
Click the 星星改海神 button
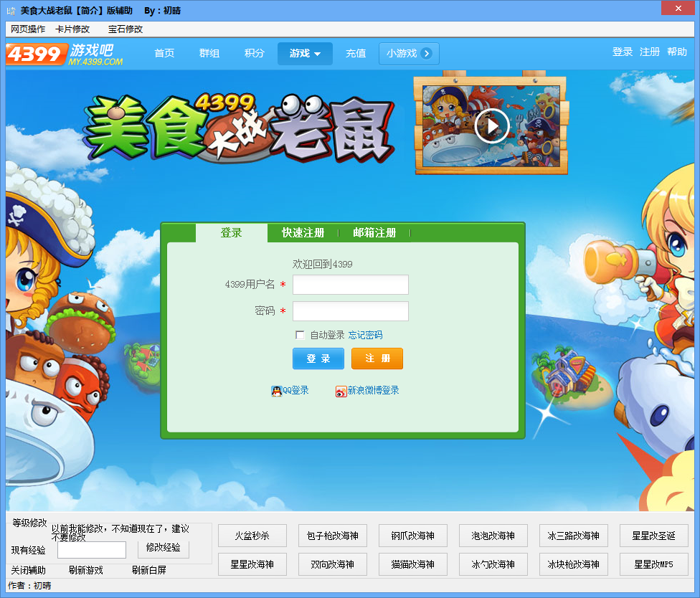(x=252, y=564)
